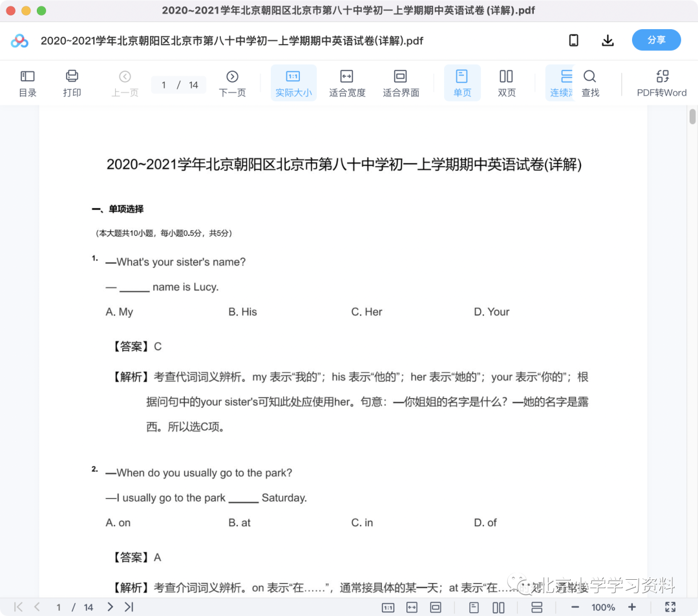The height and width of the screenshot is (616, 698).
Task: Click option 'A. on'
Action: 118,522
